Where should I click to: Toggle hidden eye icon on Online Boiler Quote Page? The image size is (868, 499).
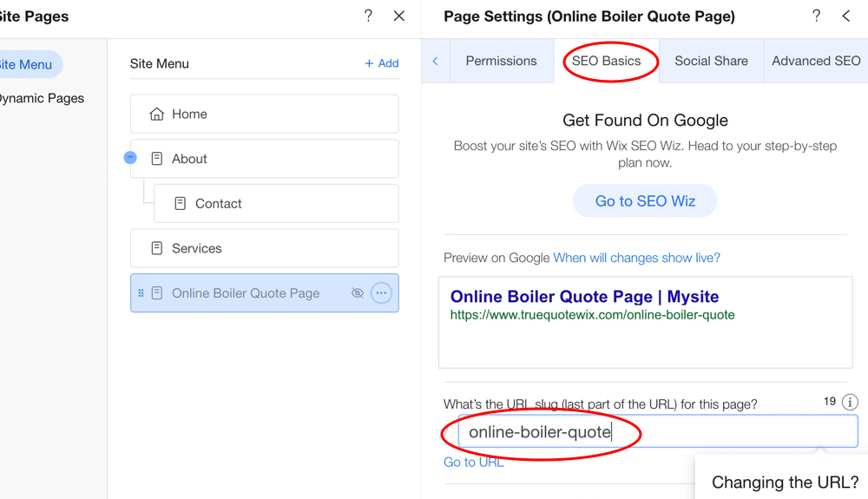[358, 293]
